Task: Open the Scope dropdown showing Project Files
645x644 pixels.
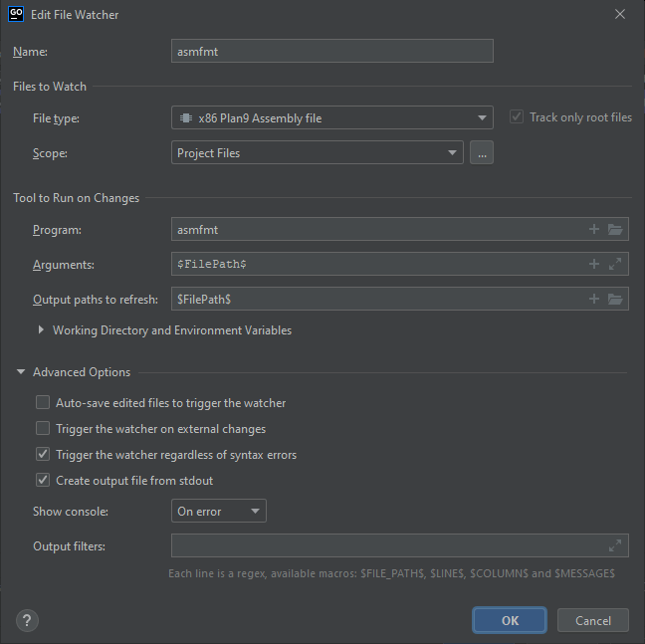Action: pos(318,152)
